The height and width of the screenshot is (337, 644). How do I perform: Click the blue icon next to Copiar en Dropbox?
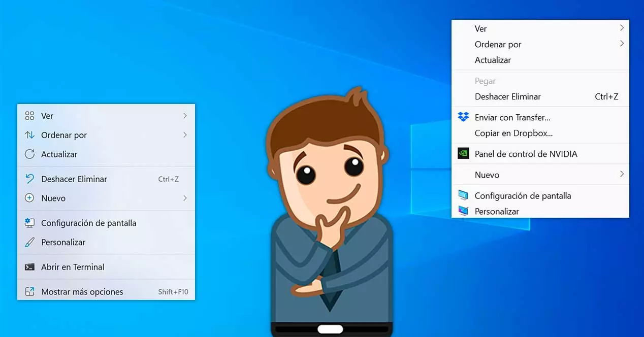(x=463, y=133)
